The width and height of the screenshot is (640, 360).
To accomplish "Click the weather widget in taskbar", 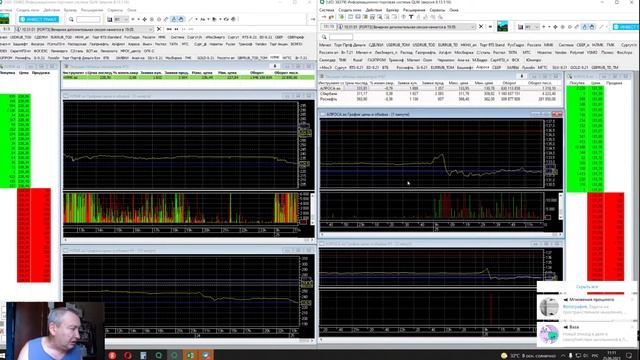I will pos(530,356).
